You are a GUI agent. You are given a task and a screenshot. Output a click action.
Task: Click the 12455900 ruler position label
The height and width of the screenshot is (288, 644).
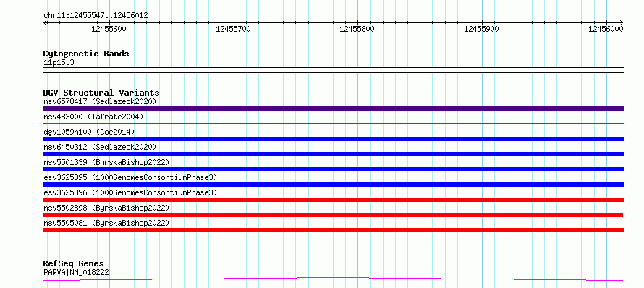coord(481,29)
